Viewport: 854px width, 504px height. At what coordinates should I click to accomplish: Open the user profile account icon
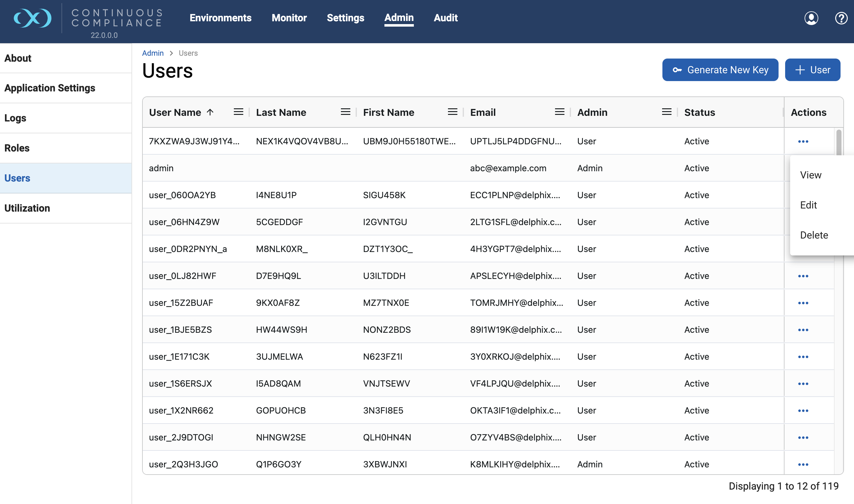(x=811, y=18)
